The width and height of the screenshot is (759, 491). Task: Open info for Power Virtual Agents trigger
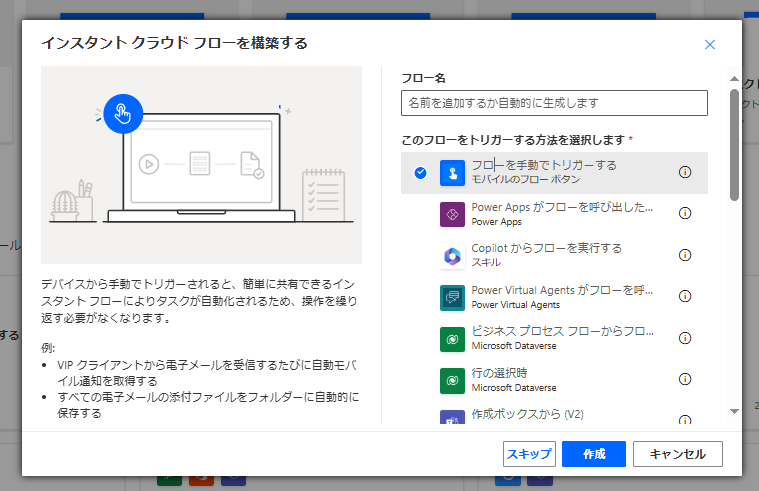[685, 296]
